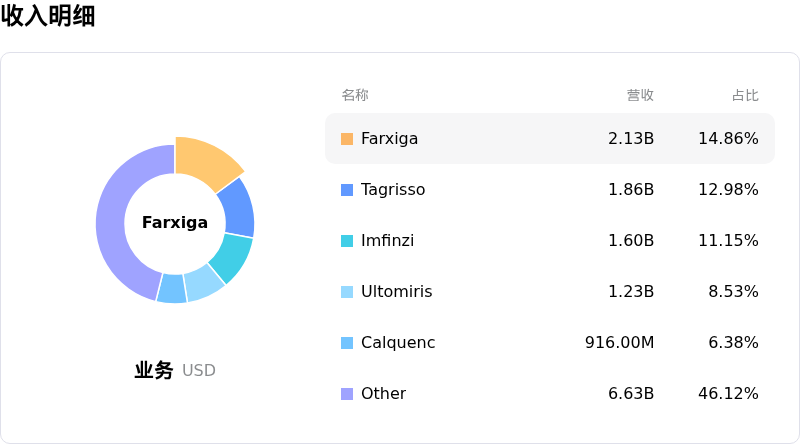The height and width of the screenshot is (444, 800).
Task: Click the blue Tagrisso donut slice
Action: (x=236, y=207)
